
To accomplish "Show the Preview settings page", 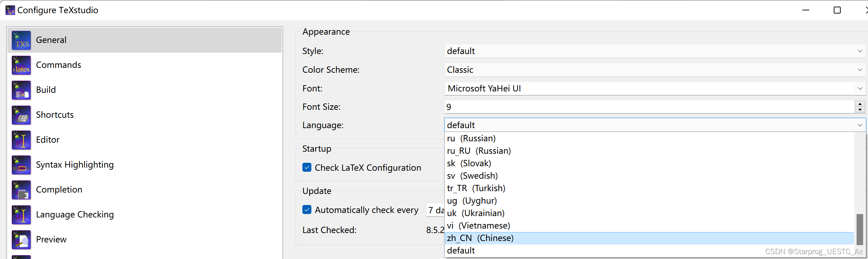I will [x=145, y=240].
